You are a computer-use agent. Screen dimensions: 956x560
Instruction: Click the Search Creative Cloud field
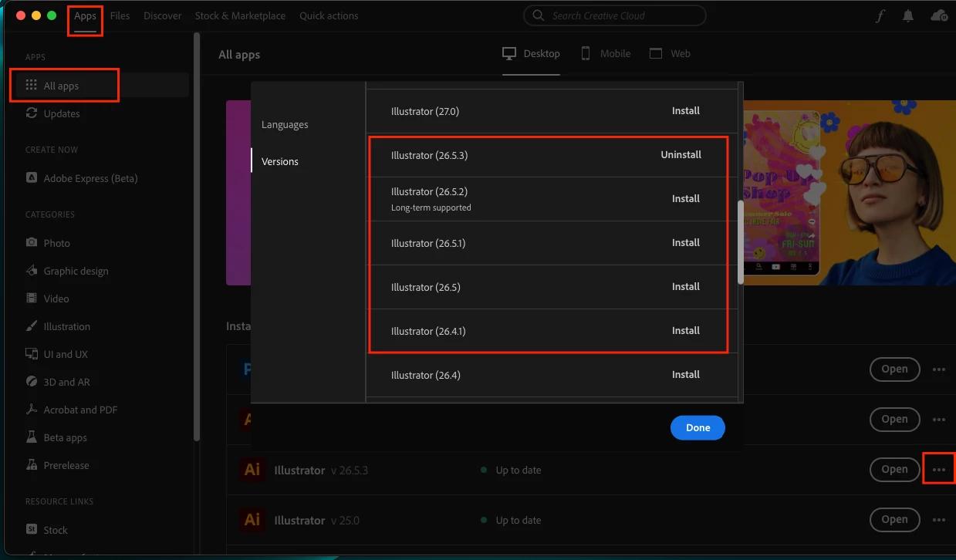(x=614, y=15)
